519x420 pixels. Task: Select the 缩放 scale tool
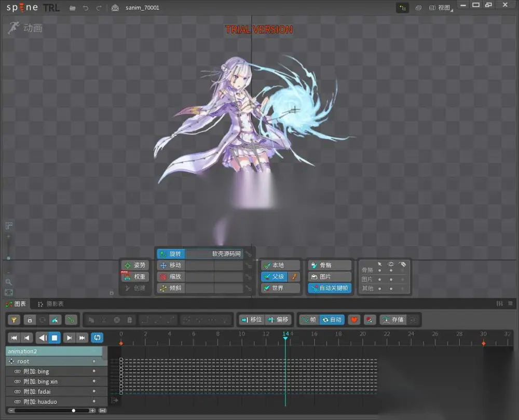tap(171, 276)
